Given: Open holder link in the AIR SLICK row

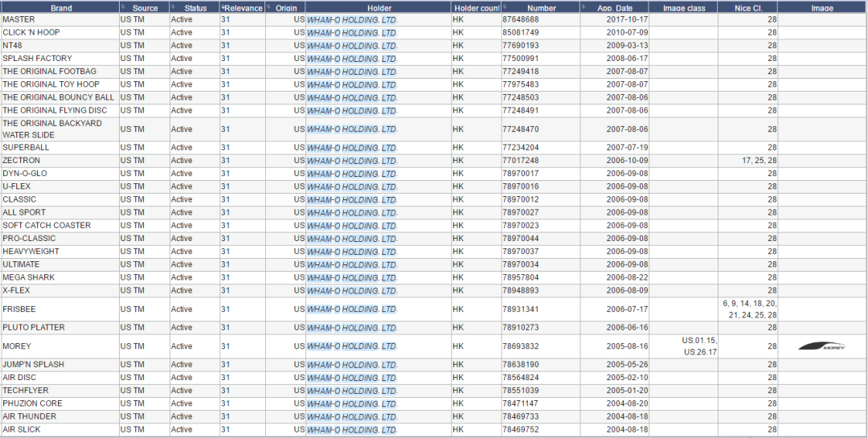Looking at the screenshot, I should tap(352, 430).
